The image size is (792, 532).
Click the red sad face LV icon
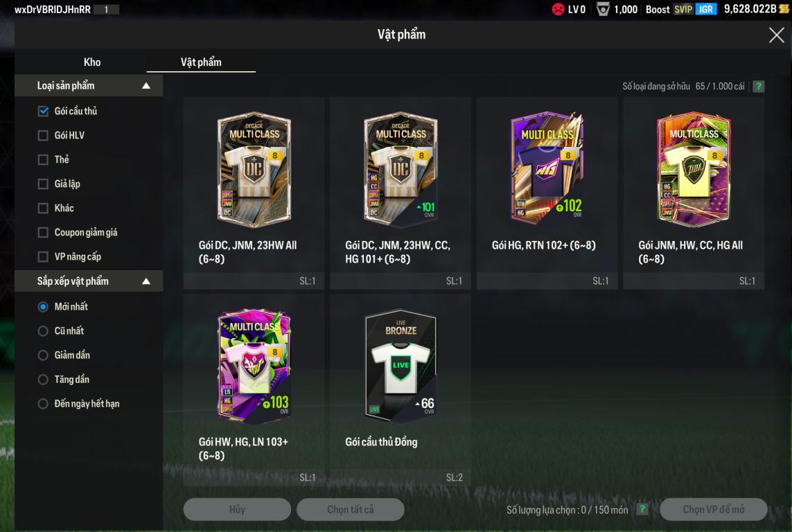click(x=558, y=9)
